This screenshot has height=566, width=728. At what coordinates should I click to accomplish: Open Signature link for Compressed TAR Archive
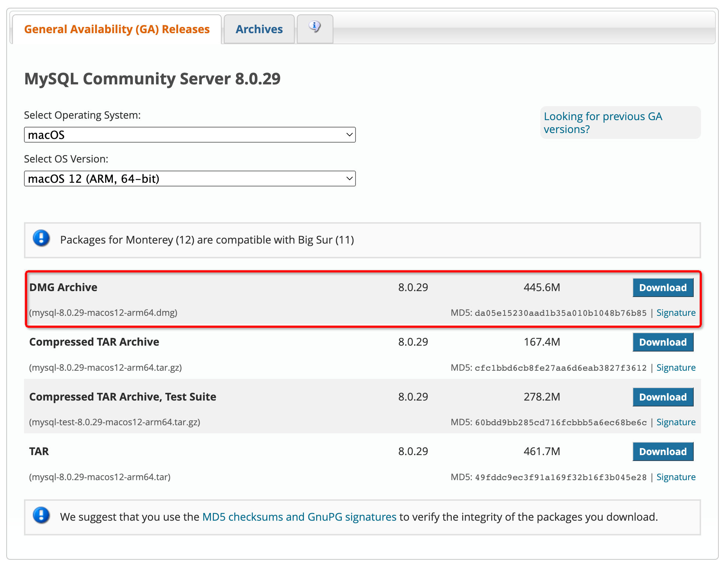(x=676, y=368)
